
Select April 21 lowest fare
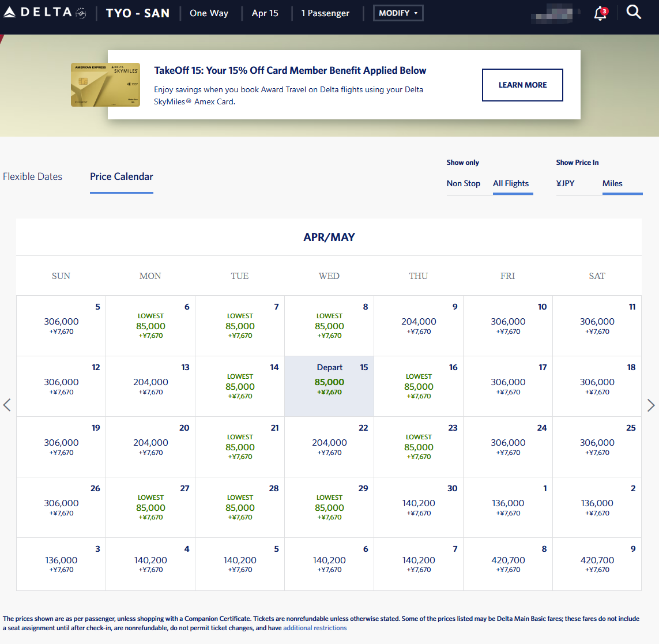[240, 447]
